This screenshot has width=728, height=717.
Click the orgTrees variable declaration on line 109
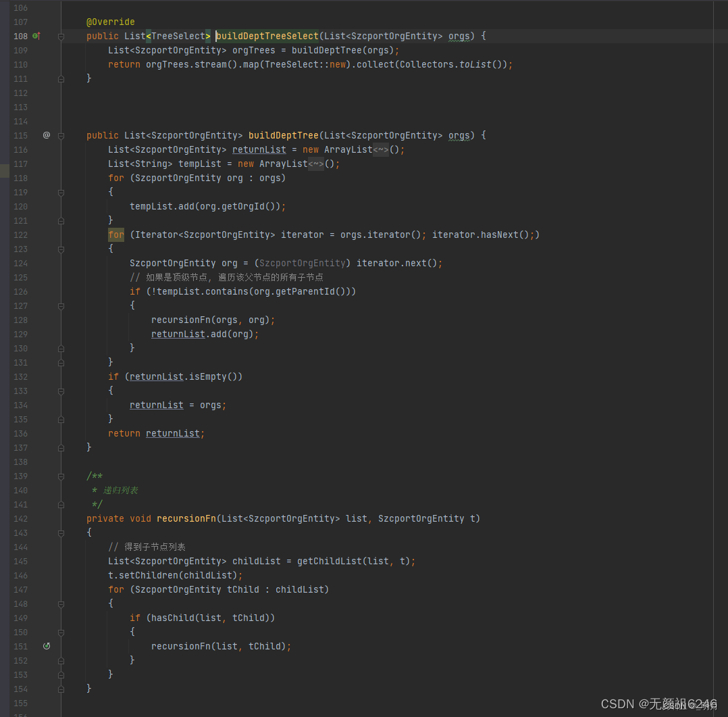click(x=253, y=50)
